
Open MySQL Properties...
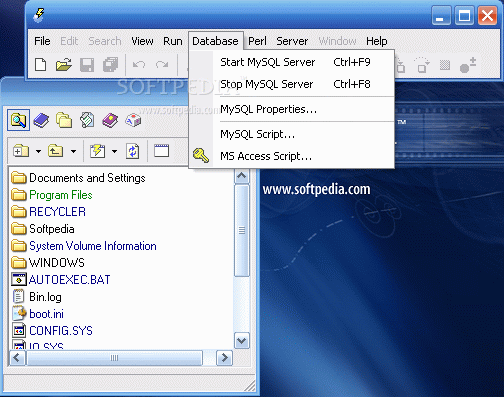[x=292, y=109]
